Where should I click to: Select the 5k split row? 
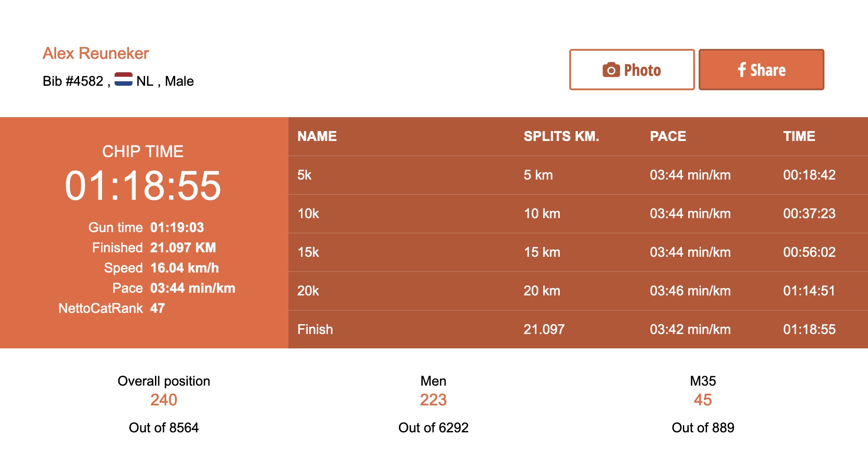[578, 175]
